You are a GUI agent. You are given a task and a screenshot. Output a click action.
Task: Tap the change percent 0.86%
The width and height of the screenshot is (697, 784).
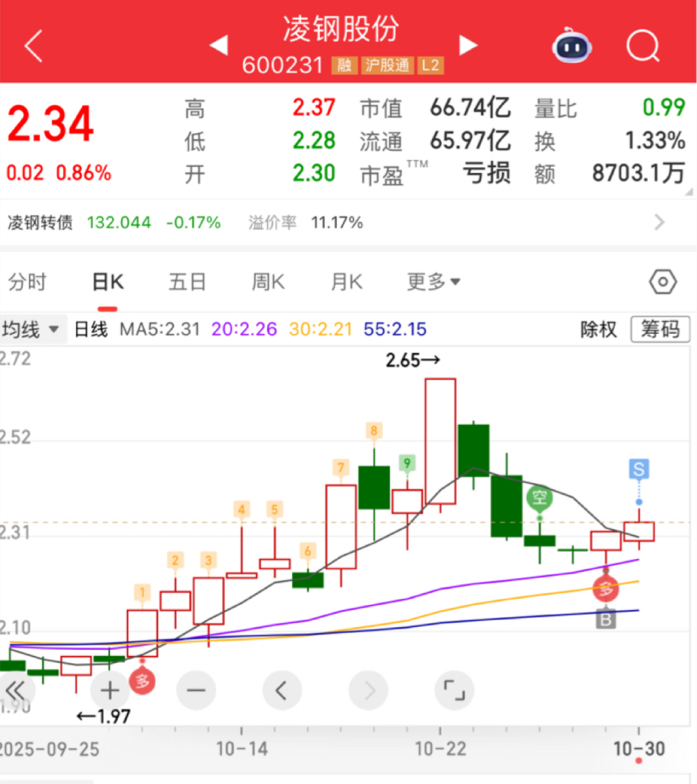coord(83,173)
